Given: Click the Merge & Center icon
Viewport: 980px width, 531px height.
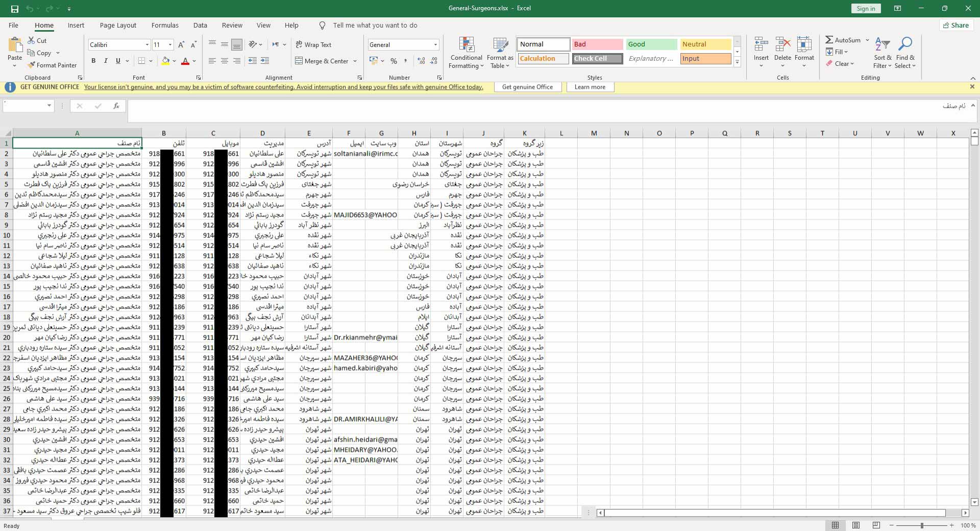Looking at the screenshot, I should pyautogui.click(x=299, y=61).
